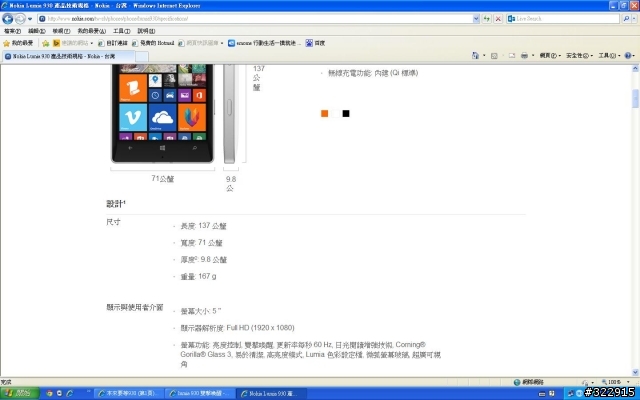Open the recent pages dropdown next to Forward
This screenshot has height=400, width=640.
[30, 19]
